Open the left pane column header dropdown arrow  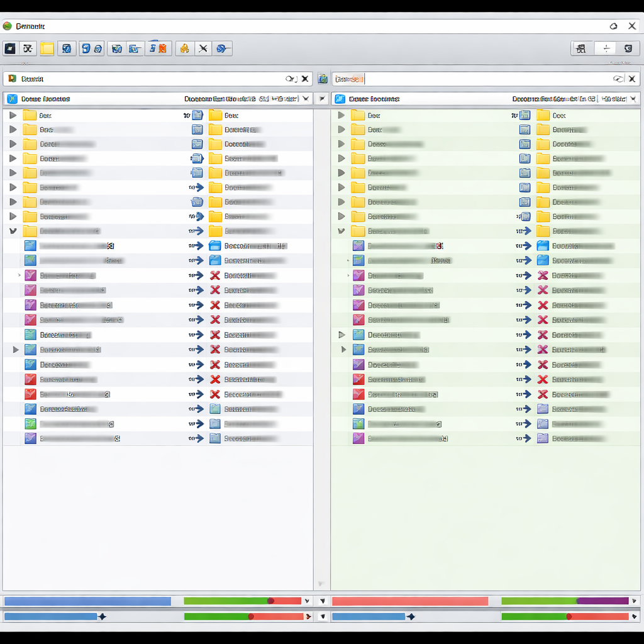(x=305, y=99)
